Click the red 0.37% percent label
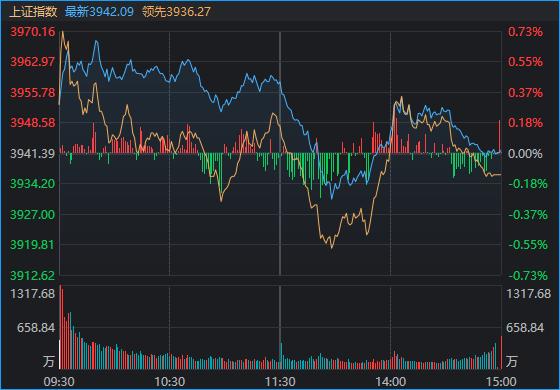Image resolution: width=560 pixels, height=390 pixels. tap(525, 93)
